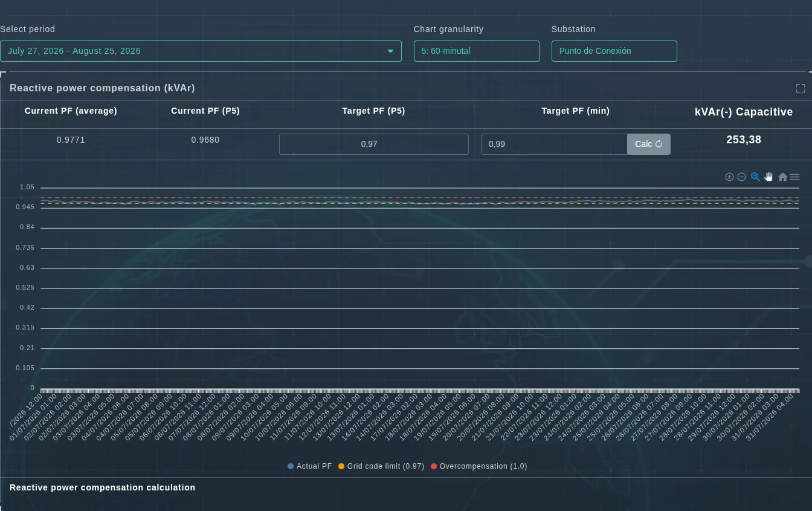Click the kVAr(-) Capacitive header
Image resolution: width=812 pixels, height=511 pixels.
tap(744, 112)
